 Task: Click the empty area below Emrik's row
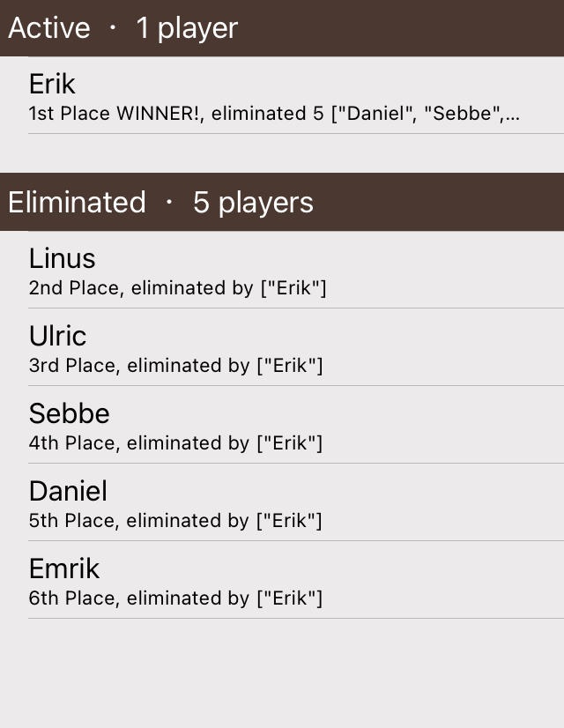click(x=282, y=672)
